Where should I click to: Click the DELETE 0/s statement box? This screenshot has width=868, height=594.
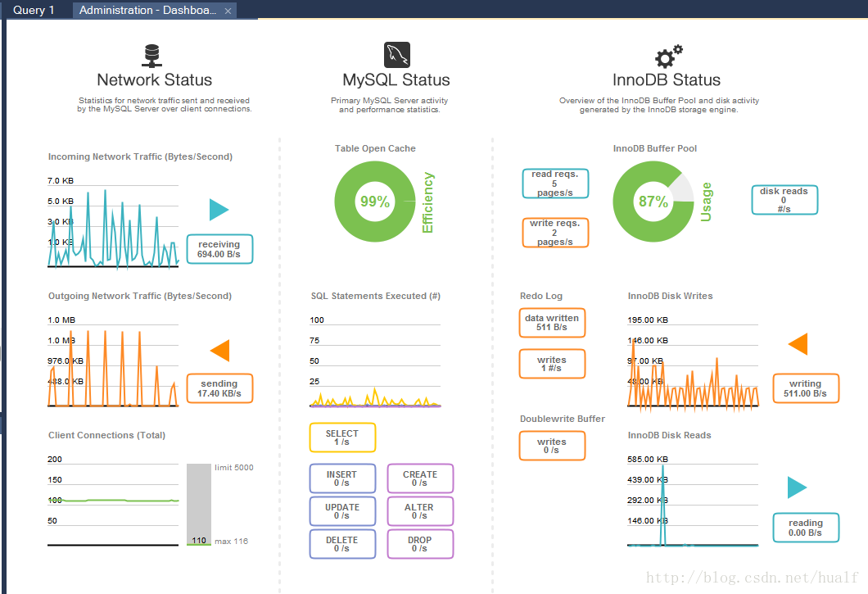pos(342,544)
